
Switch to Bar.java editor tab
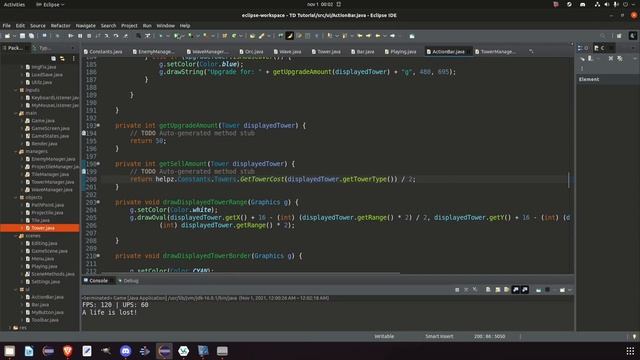tap(363, 52)
